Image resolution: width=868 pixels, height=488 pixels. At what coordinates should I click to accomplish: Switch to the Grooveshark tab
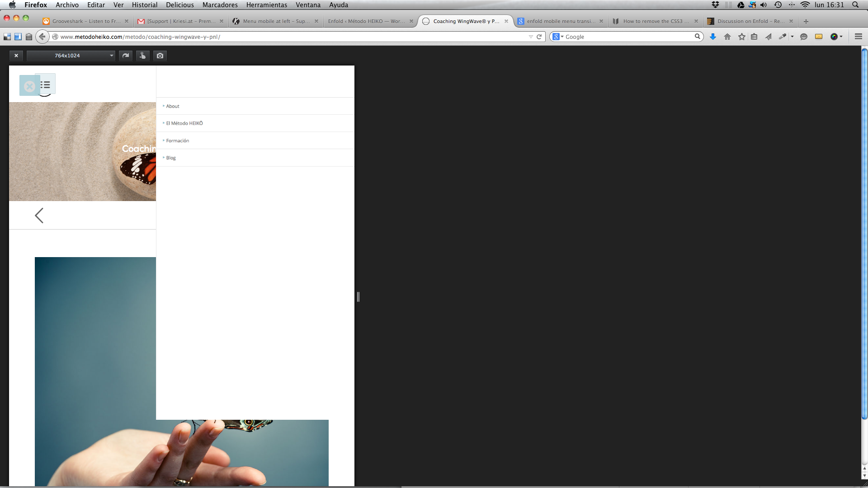(x=86, y=21)
